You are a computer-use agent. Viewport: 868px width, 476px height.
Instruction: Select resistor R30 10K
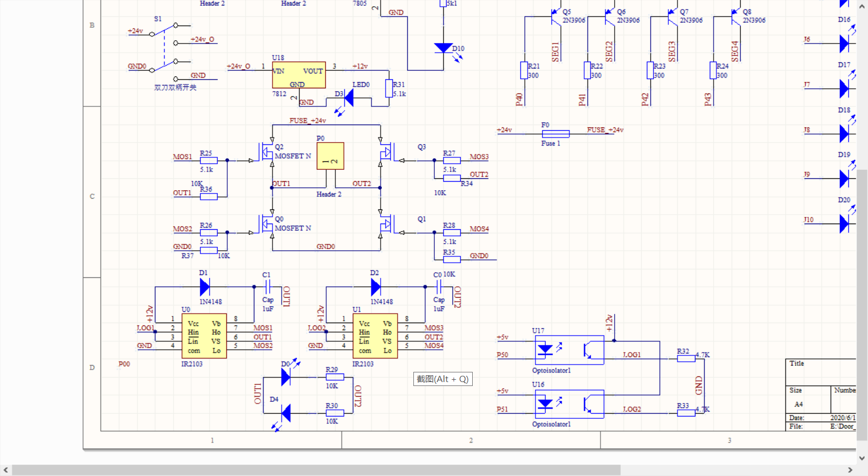(335, 413)
